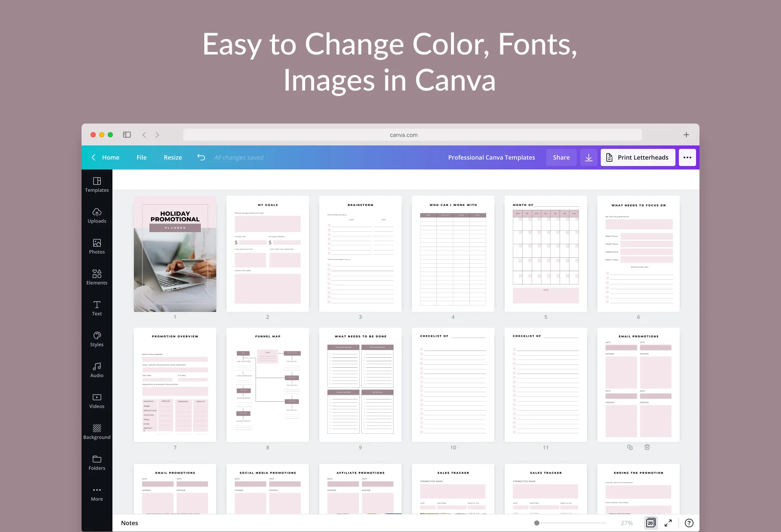The width and height of the screenshot is (781, 532).
Task: Adjust the zoom slider handle
Action: coord(537,523)
